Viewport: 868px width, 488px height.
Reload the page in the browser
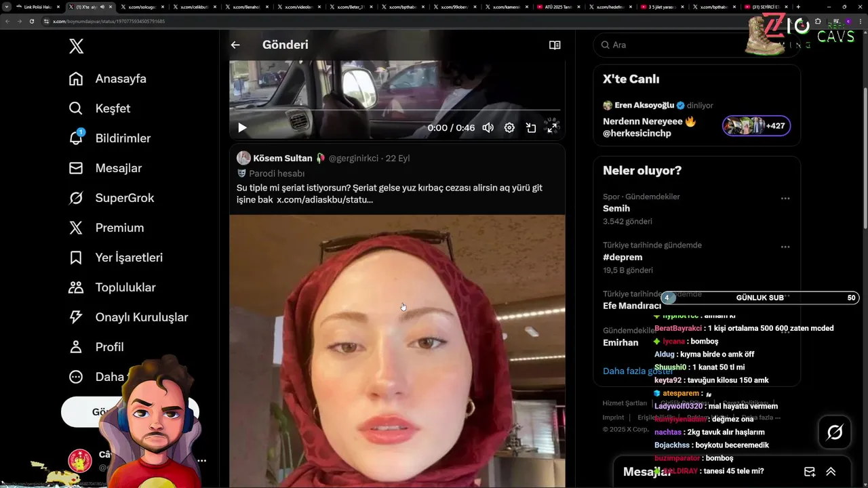point(31,21)
